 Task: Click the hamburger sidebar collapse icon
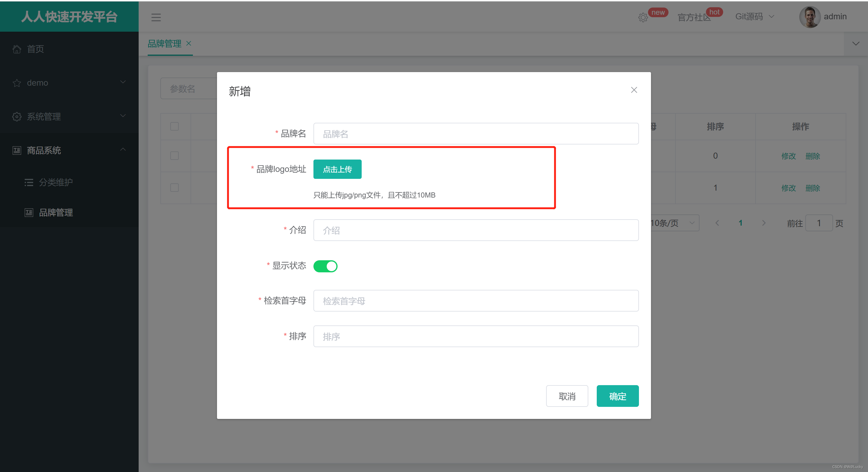click(x=156, y=17)
